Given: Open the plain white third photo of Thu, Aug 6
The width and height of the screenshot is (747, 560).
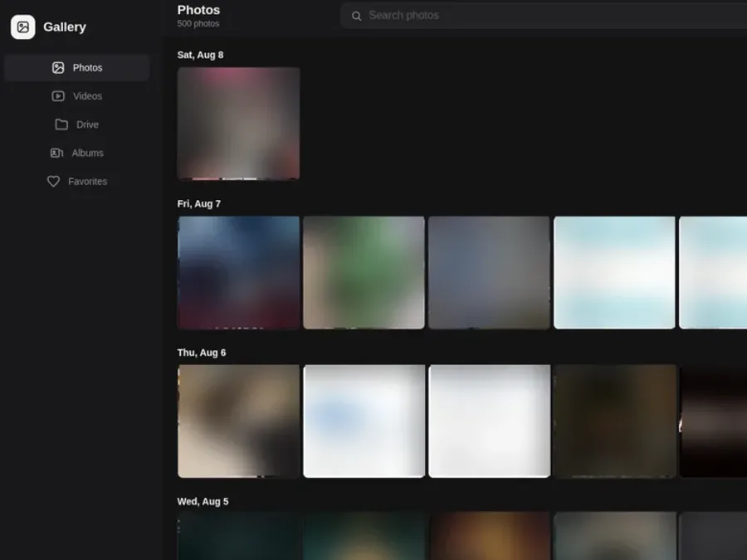Looking at the screenshot, I should click(489, 421).
